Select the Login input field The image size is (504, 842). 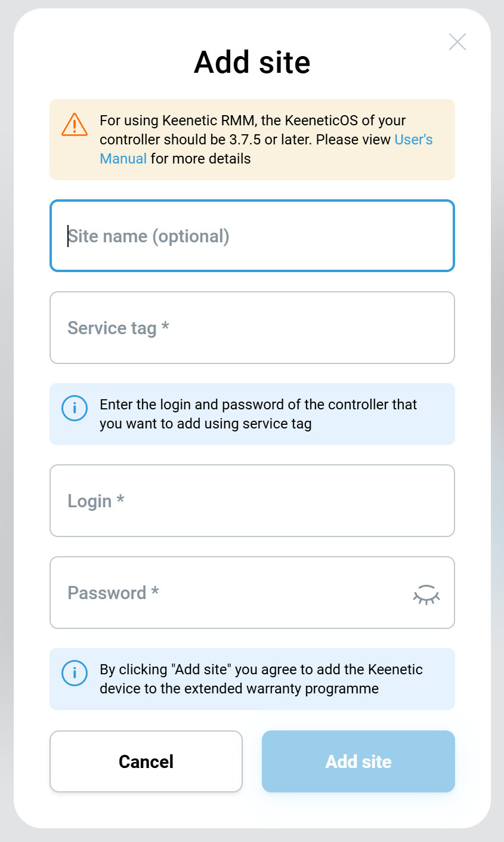tap(252, 501)
